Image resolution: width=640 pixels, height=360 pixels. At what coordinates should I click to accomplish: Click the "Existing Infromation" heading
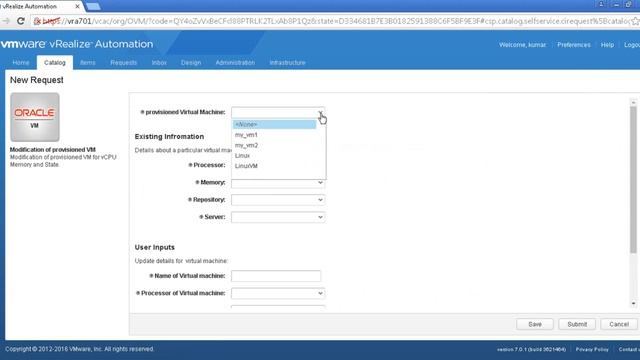(169, 137)
